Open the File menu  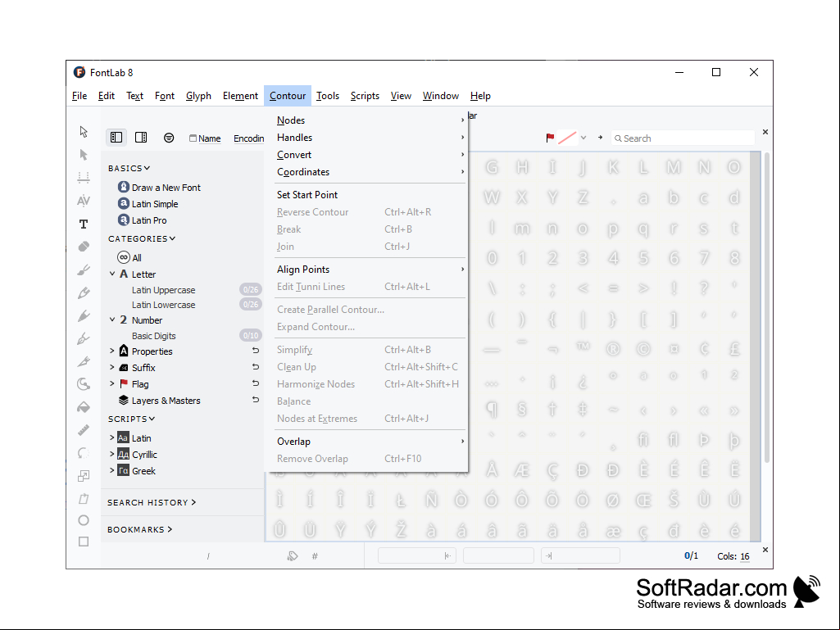click(x=79, y=96)
